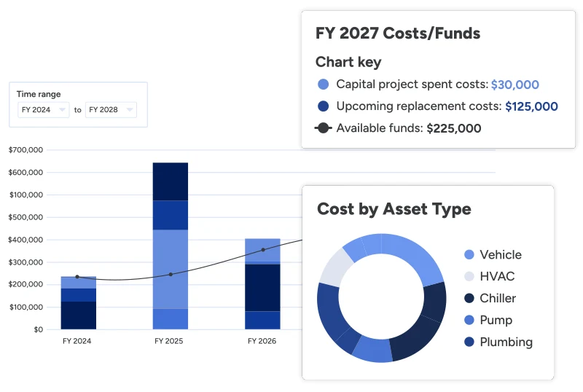
Task: Click the $700,000 y-axis label
Action: click(x=26, y=150)
